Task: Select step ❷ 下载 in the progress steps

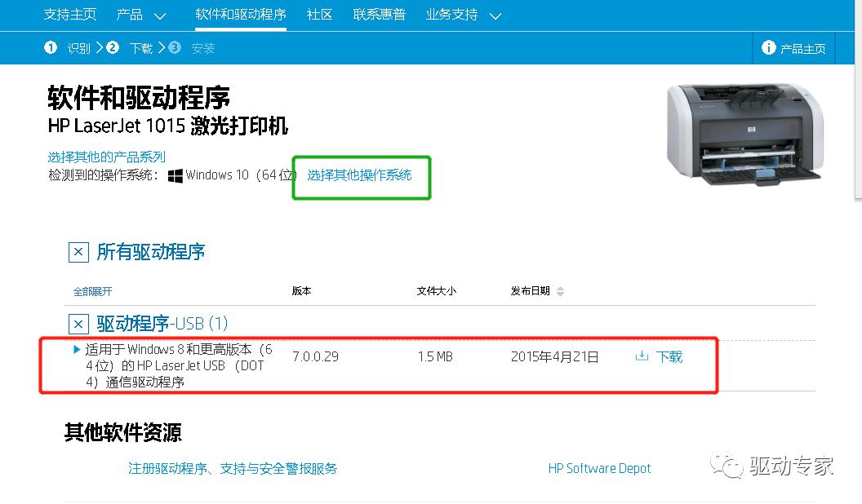Action: click(x=128, y=47)
